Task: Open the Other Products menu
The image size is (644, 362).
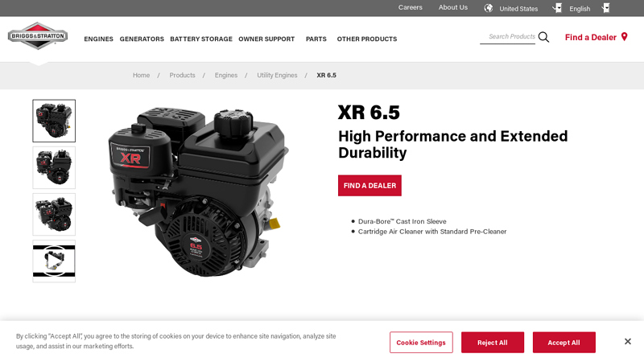Action: coord(367,39)
